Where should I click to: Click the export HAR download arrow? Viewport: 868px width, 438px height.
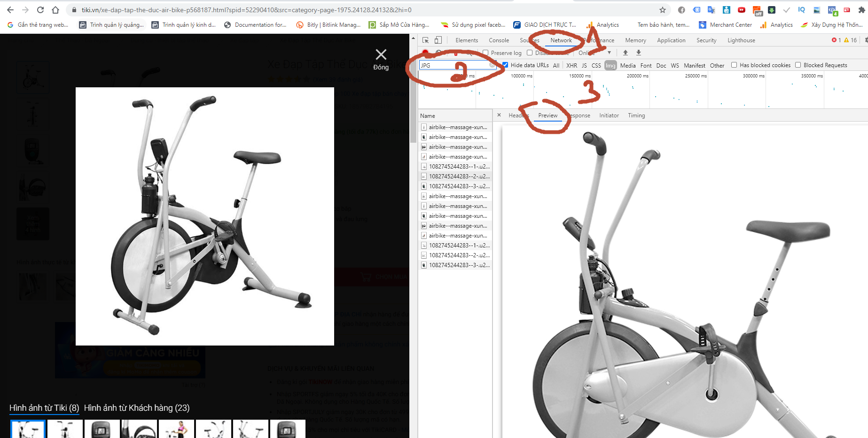click(x=638, y=53)
